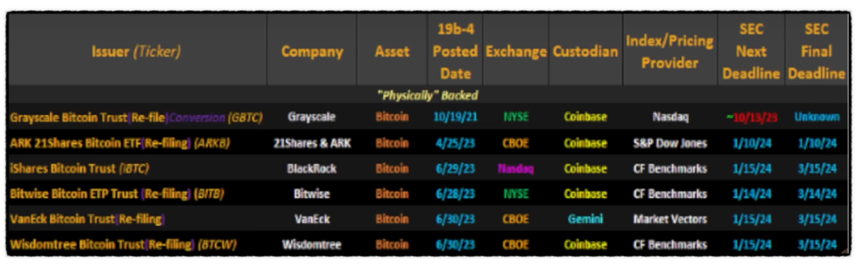Image resolution: width=868 pixels, height=272 pixels.
Task: Select the Market Vectors pricing provider cell
Action: pos(670,219)
